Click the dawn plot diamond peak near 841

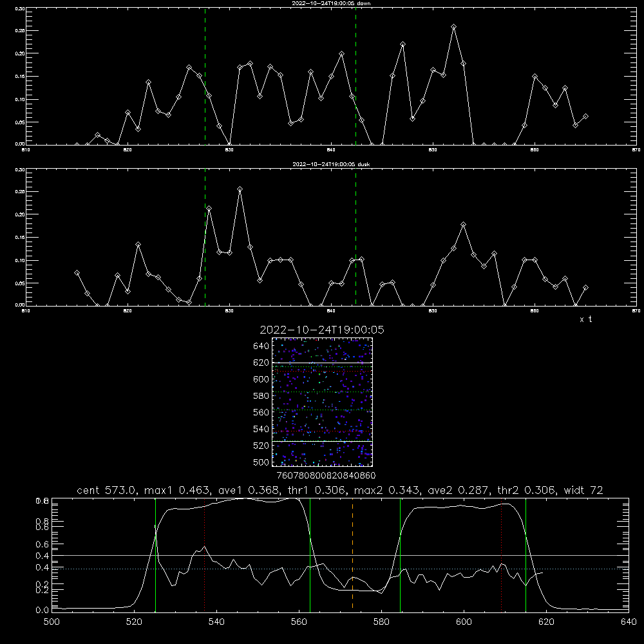coord(341,54)
